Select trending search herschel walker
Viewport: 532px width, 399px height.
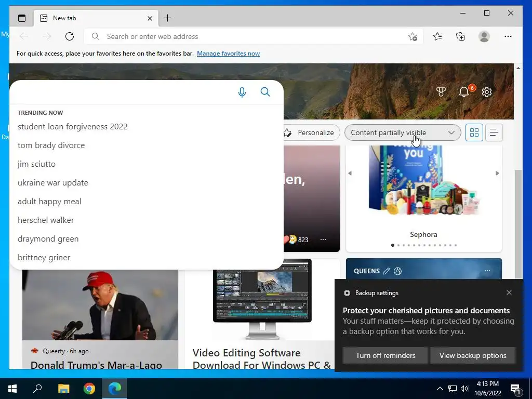click(x=46, y=220)
